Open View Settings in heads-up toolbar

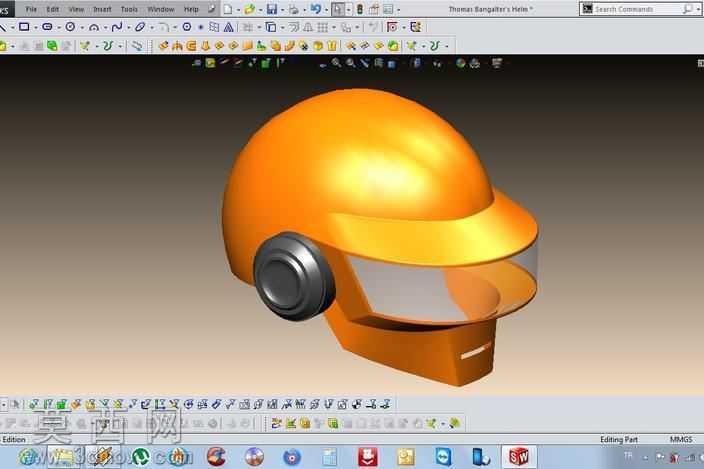[497, 63]
